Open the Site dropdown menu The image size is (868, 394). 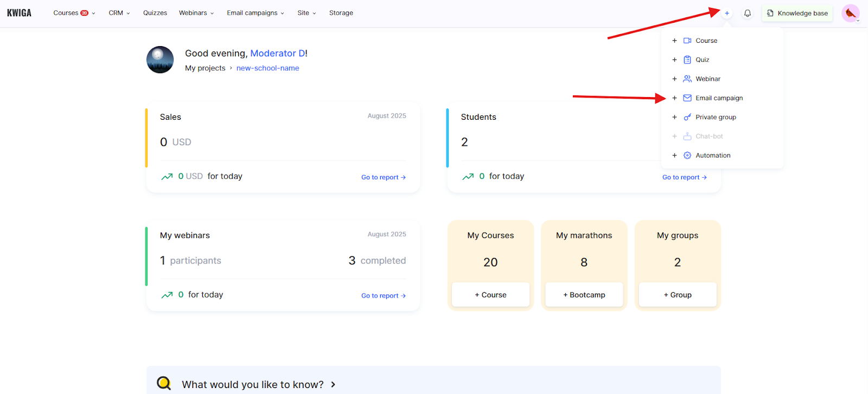pos(307,13)
